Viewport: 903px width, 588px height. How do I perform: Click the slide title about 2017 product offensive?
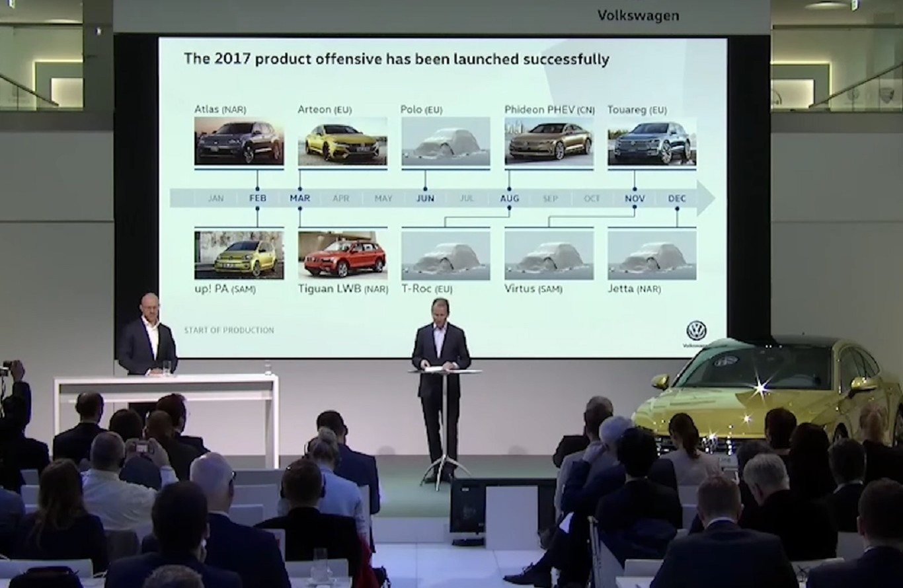click(397, 59)
